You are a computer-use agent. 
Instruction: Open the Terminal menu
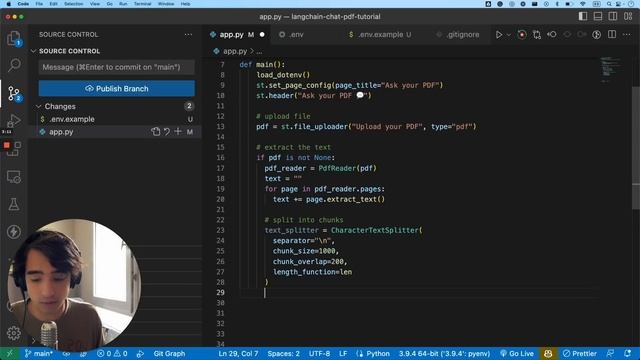[x=142, y=4]
